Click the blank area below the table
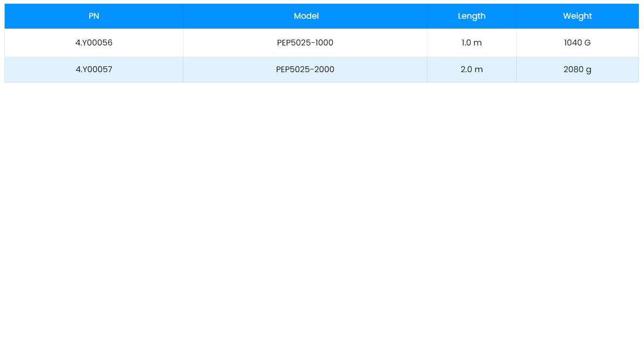Viewport: 644px width, 344px height. 322,211
